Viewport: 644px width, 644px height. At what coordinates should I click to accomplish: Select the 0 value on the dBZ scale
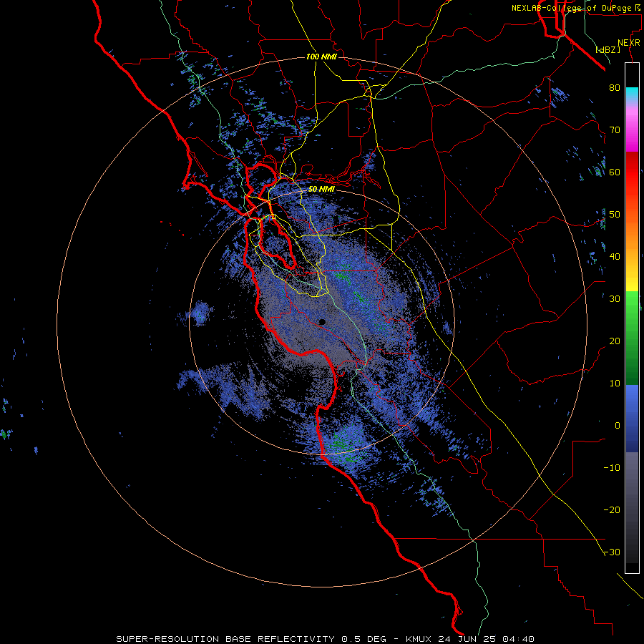pos(618,426)
